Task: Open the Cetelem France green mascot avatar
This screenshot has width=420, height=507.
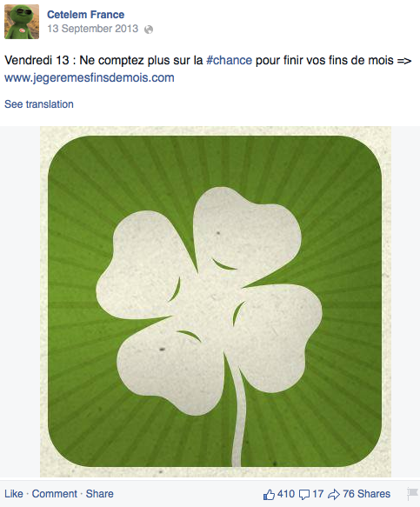Action: (x=22, y=22)
